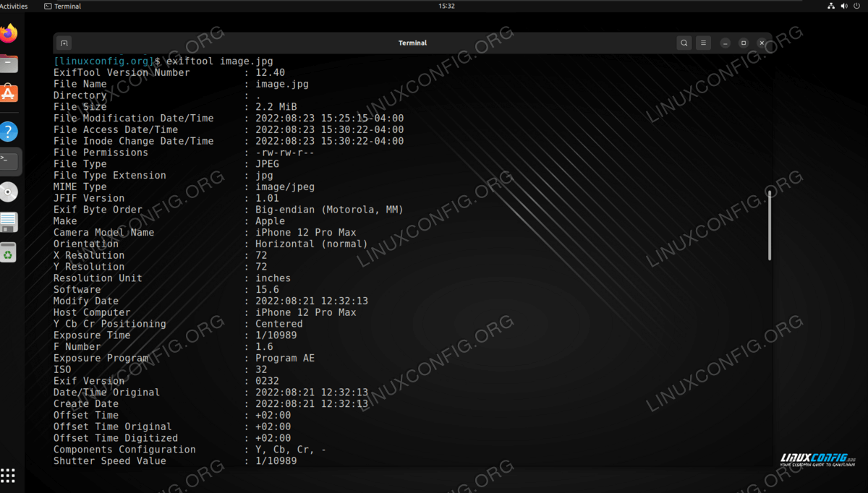
Task: Click the 'Y Resolution' label
Action: coord(89,267)
